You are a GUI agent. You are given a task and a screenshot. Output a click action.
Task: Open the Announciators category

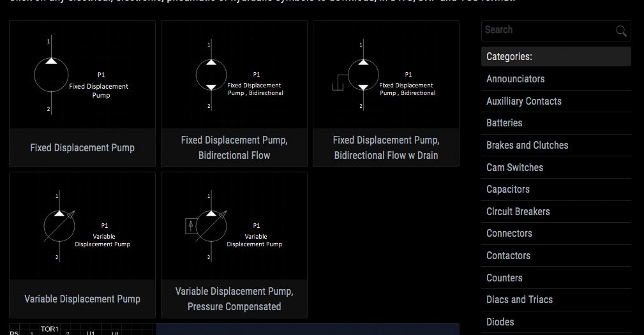coord(515,79)
